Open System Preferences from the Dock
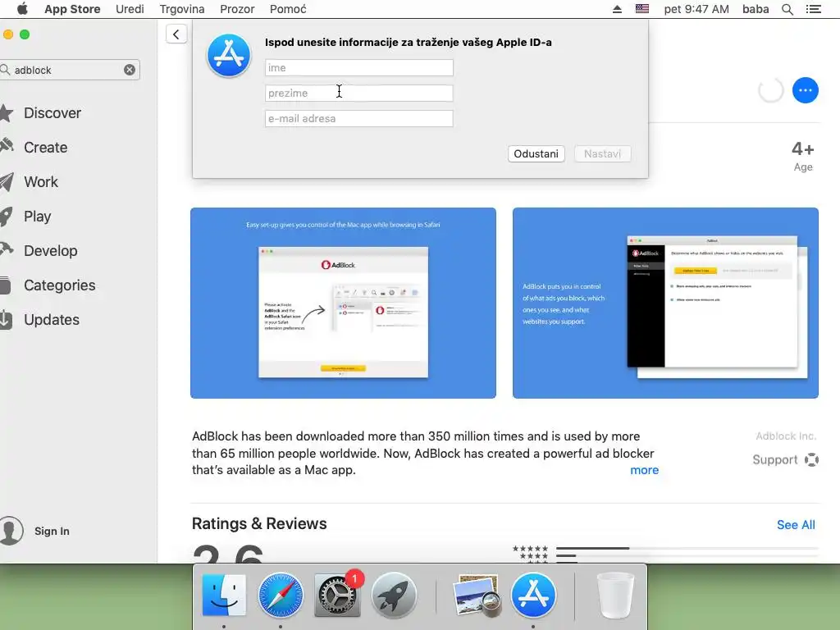Screen dimensions: 840x630 pyautogui.click(x=337, y=596)
